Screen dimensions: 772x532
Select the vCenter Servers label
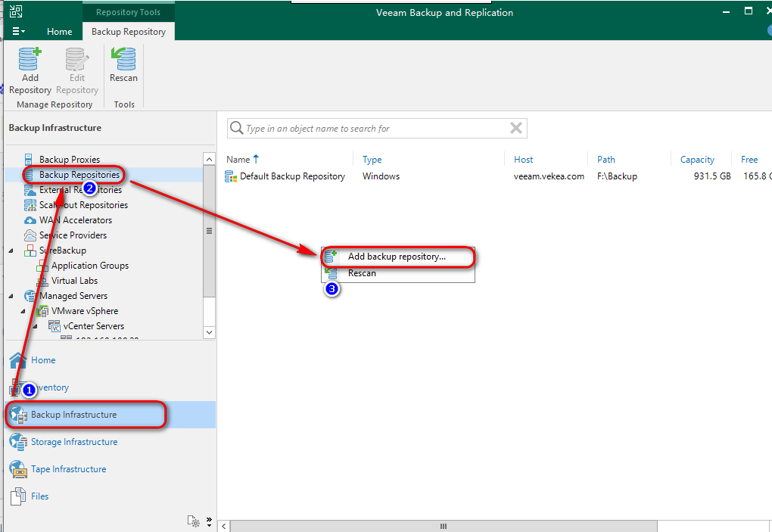[94, 326]
